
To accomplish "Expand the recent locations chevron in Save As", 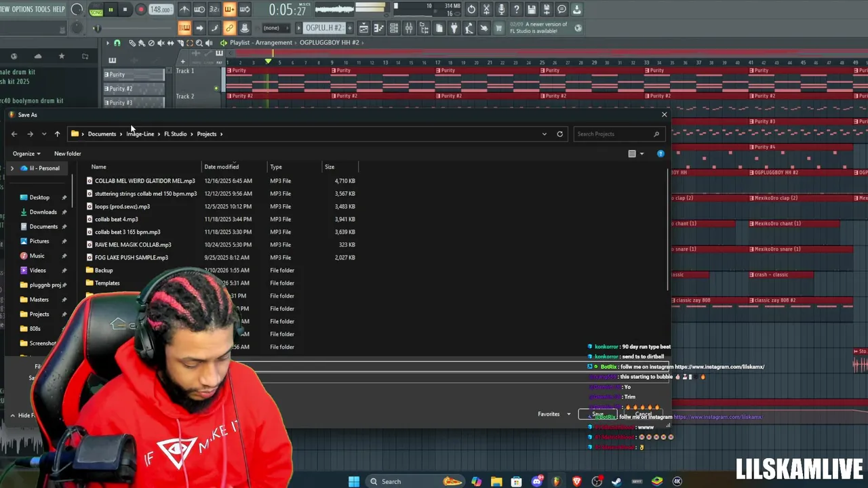I will [x=44, y=134].
